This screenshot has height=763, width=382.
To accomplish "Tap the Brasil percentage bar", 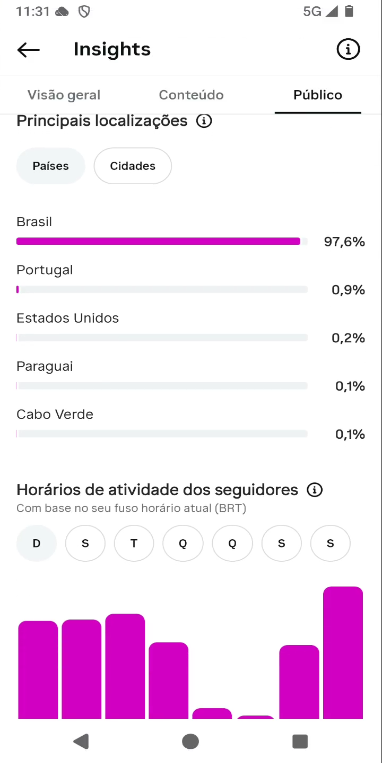I will 162,241.
